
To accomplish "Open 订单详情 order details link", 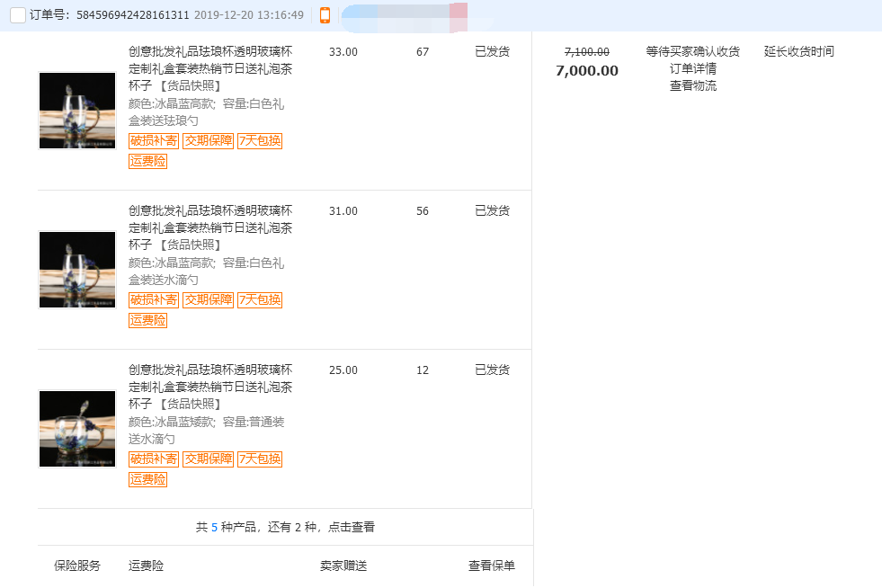I will coord(692,69).
